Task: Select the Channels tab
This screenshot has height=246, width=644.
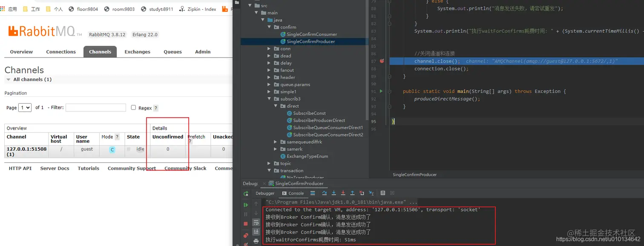Action: [100, 52]
